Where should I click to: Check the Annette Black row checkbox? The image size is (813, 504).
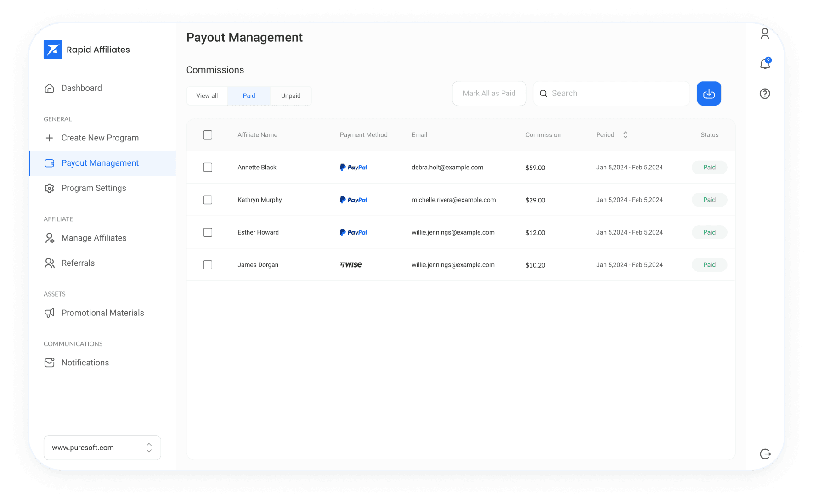208,168
